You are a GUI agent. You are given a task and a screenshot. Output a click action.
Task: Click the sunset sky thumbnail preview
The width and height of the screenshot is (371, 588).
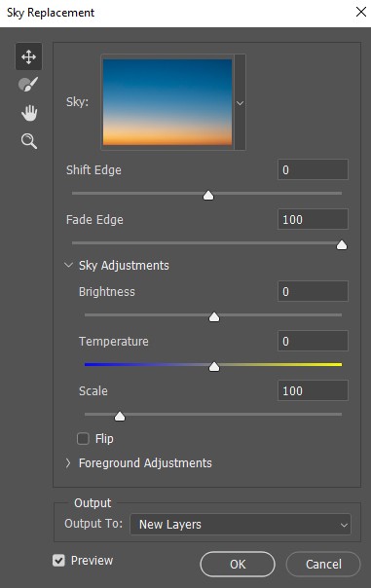167,102
